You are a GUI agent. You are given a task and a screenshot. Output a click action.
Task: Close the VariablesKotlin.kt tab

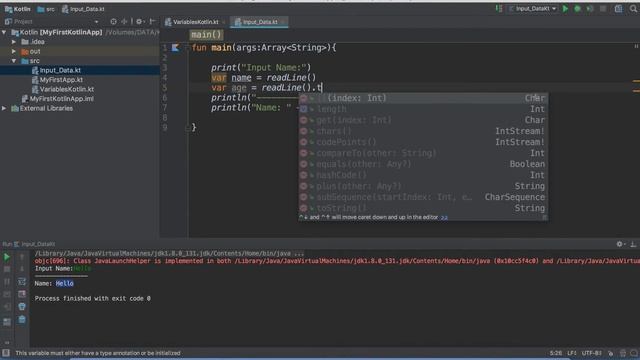224,22
